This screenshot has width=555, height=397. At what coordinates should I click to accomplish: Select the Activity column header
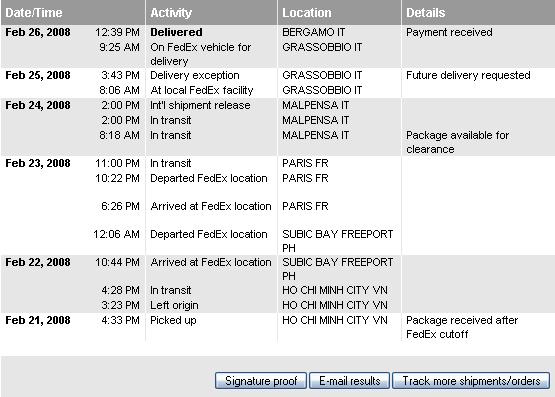[171, 13]
